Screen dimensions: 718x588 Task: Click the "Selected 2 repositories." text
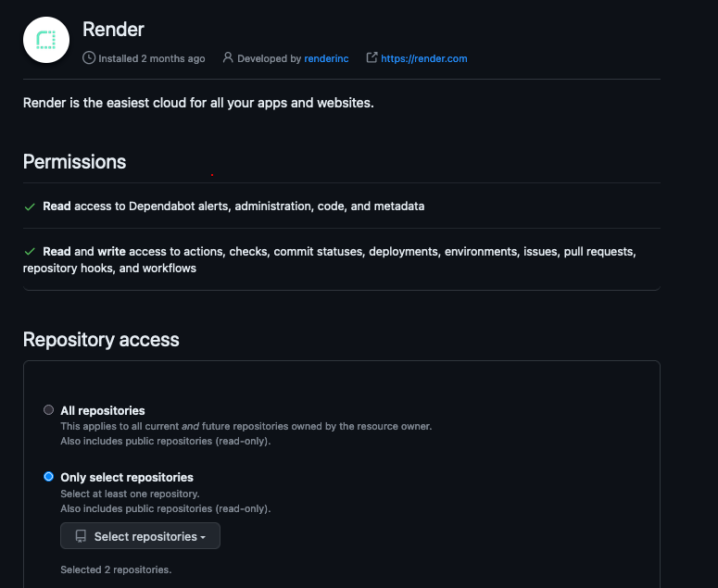116,569
